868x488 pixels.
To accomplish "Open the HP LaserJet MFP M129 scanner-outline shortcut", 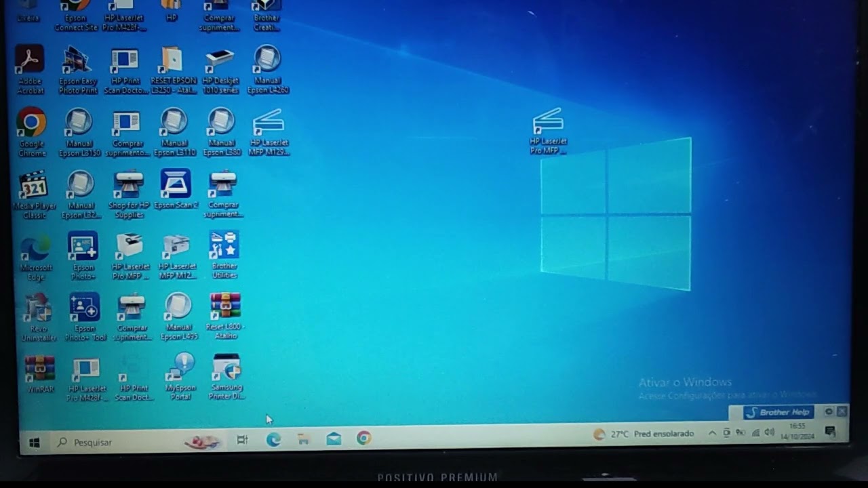I will [x=269, y=131].
